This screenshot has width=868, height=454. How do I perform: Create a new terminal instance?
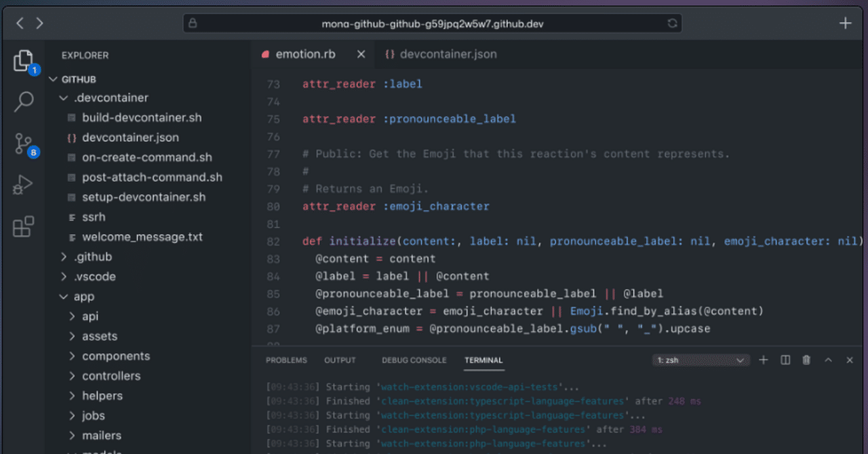tap(763, 360)
